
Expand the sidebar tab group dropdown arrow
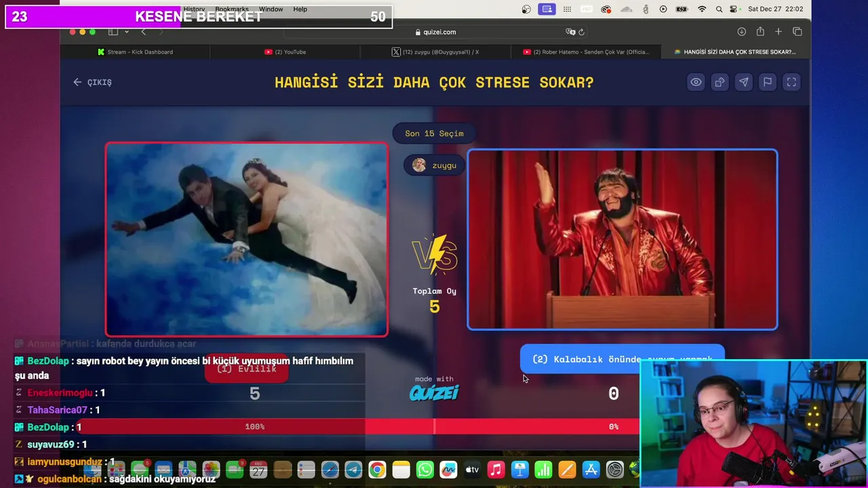(126, 32)
